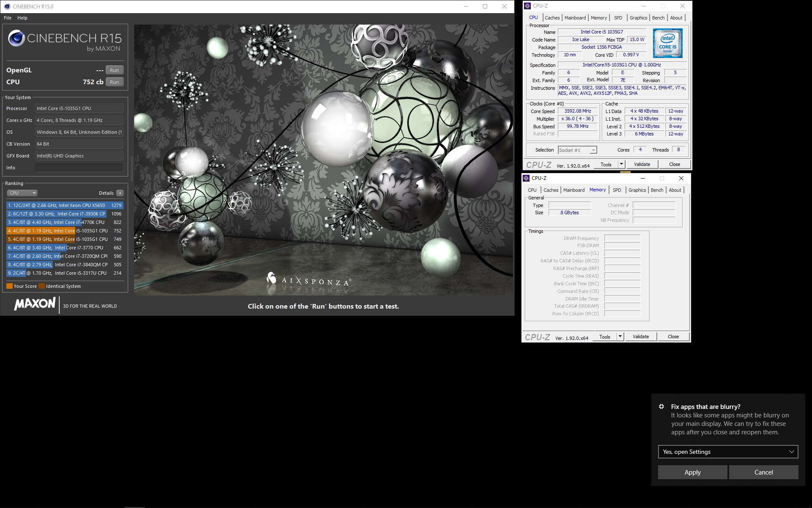Click Cancel in blurry apps notification
The height and width of the screenshot is (508, 812).
pyautogui.click(x=763, y=472)
